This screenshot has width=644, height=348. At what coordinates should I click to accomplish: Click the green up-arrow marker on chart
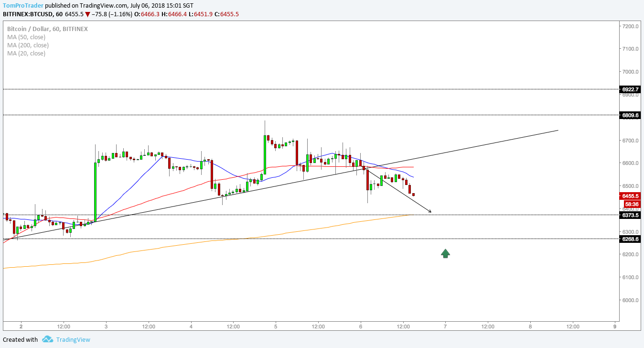[445, 253]
